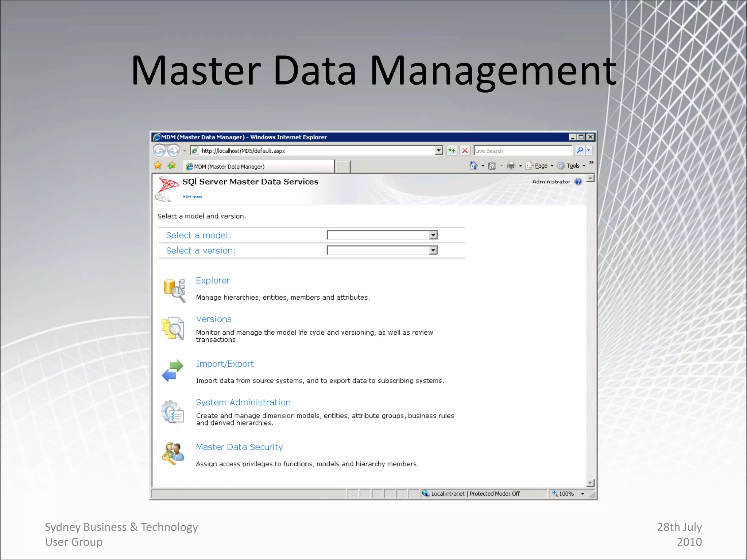Viewport: 747px width, 560px height.
Task: Minimize the Internet Explorer window
Action: click(572, 137)
